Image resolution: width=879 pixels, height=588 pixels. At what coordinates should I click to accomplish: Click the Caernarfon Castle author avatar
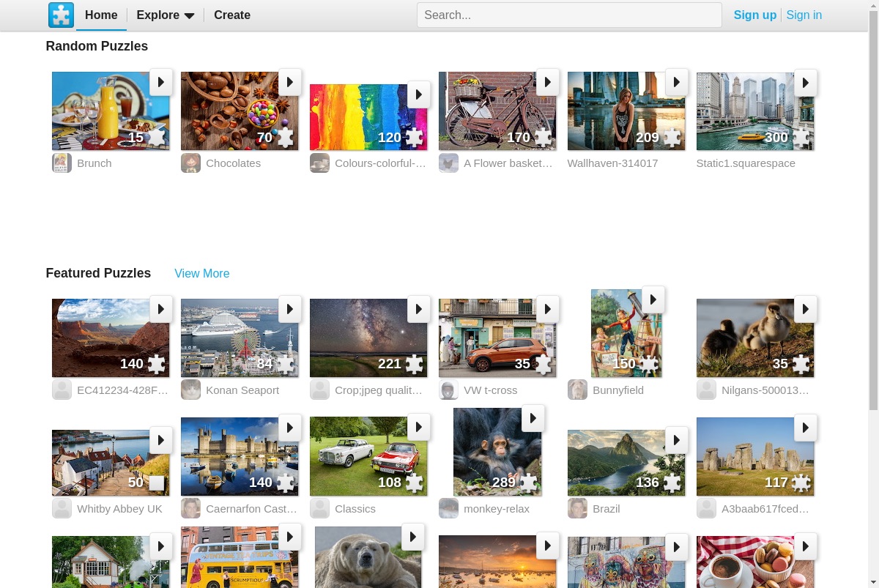[x=190, y=508]
